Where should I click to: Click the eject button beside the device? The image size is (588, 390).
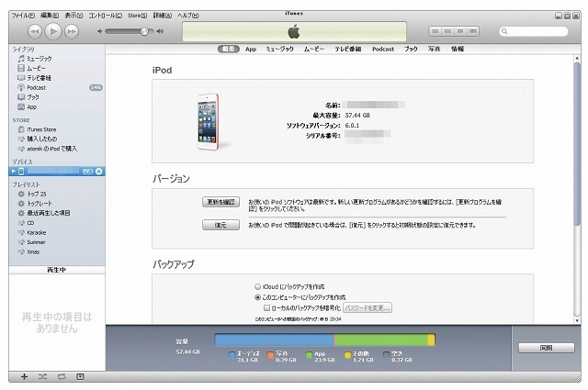tap(99, 172)
